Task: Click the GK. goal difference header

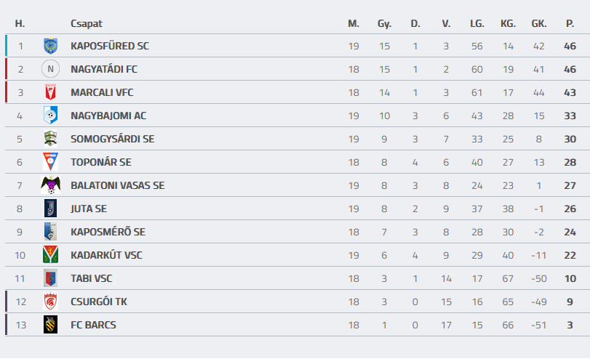Action: [x=539, y=23]
